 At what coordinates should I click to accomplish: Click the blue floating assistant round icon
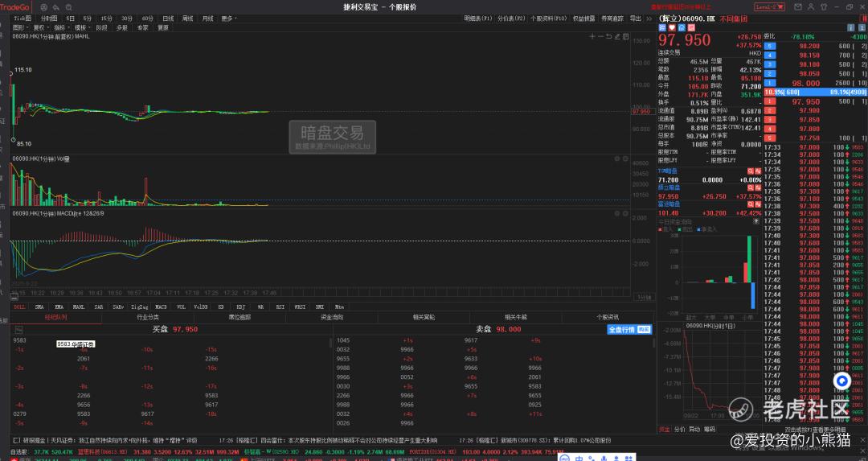(x=842, y=381)
